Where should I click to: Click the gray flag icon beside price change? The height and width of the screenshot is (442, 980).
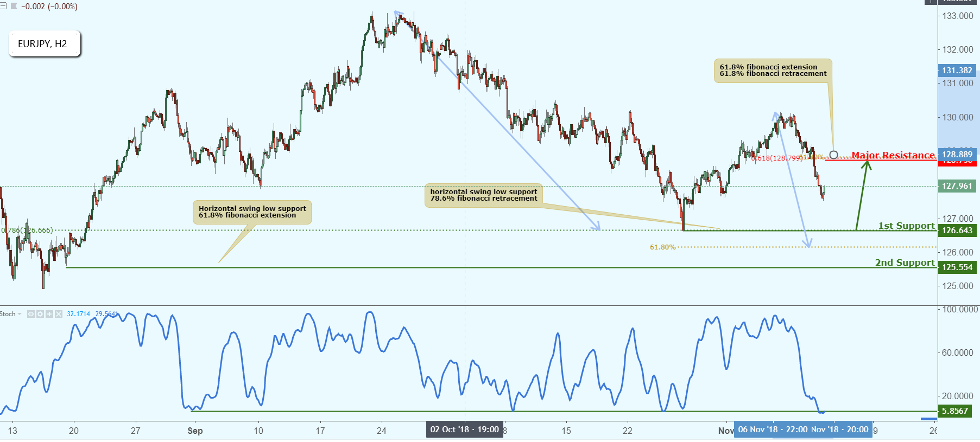coord(14,7)
